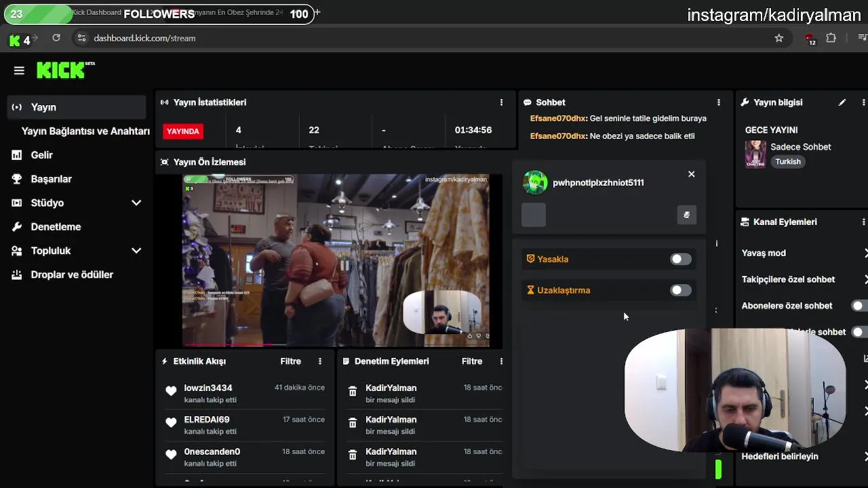Click the '17 saat önce' timestamp

tap(304, 420)
